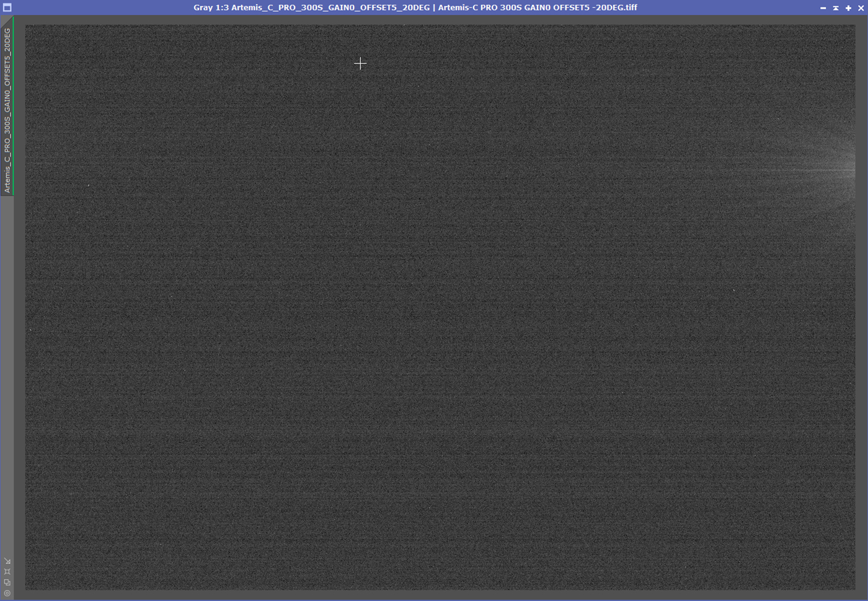Click the bright horizontal streak inside glow
The height and width of the screenshot is (601, 868).
831,170
